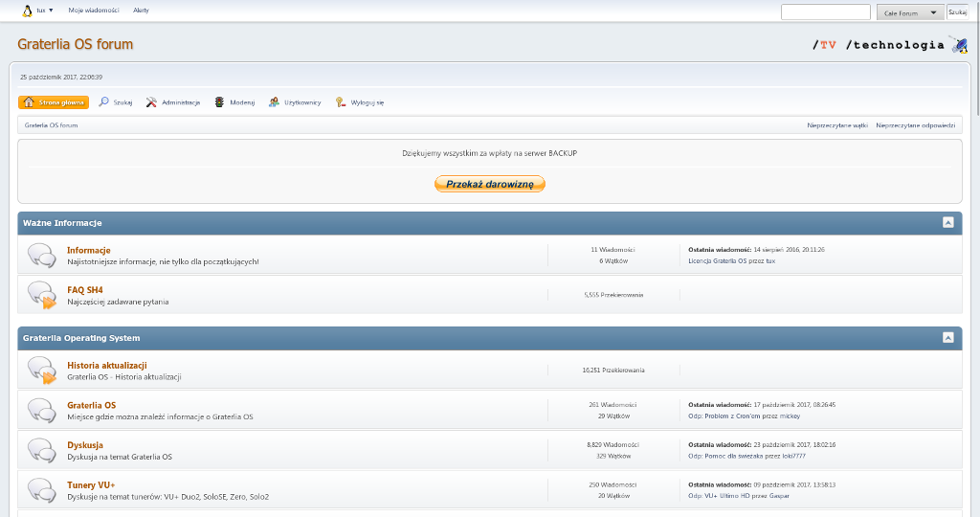Click the Dyskusja forum speech-bubble icon

click(x=42, y=450)
